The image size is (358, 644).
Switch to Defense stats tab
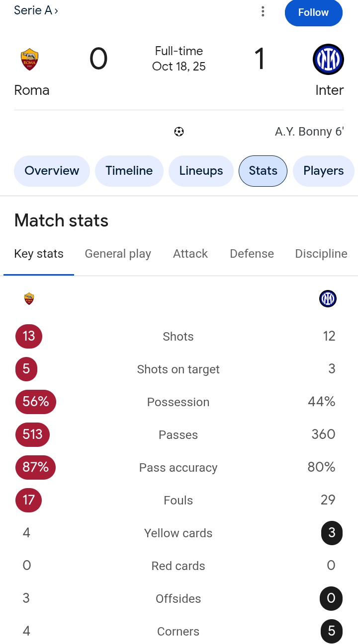click(x=252, y=254)
